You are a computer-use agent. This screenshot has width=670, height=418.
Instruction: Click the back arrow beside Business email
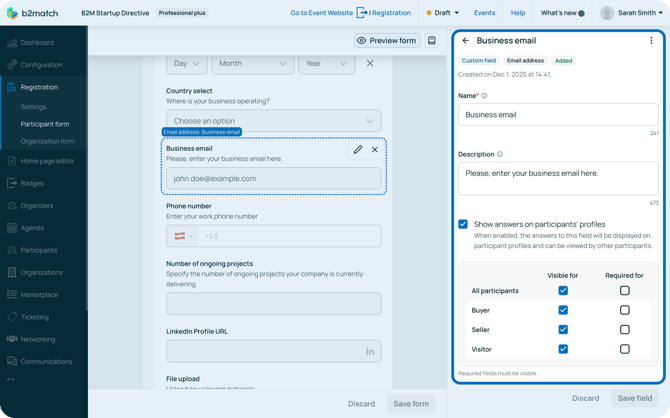pyautogui.click(x=466, y=41)
